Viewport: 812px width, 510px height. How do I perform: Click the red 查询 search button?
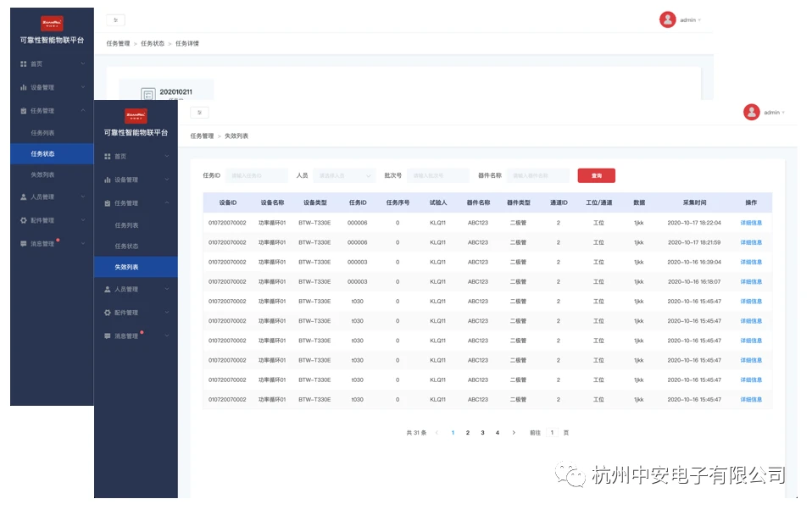(x=596, y=175)
